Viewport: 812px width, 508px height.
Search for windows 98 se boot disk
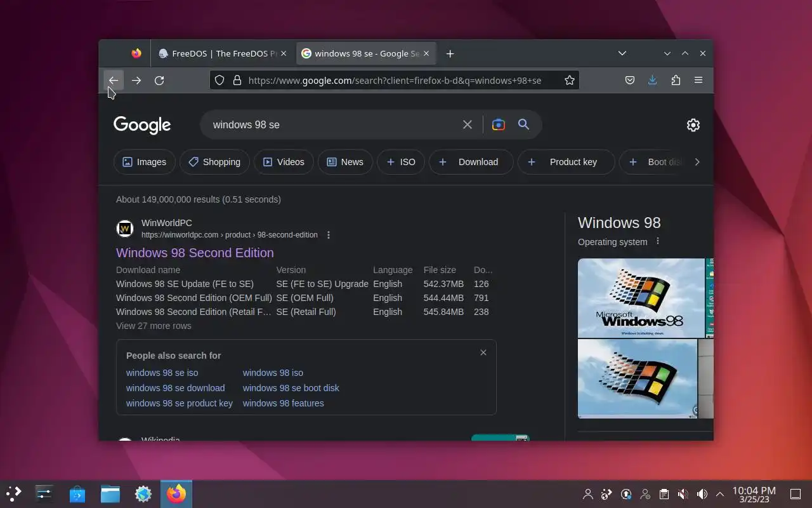[x=291, y=388]
